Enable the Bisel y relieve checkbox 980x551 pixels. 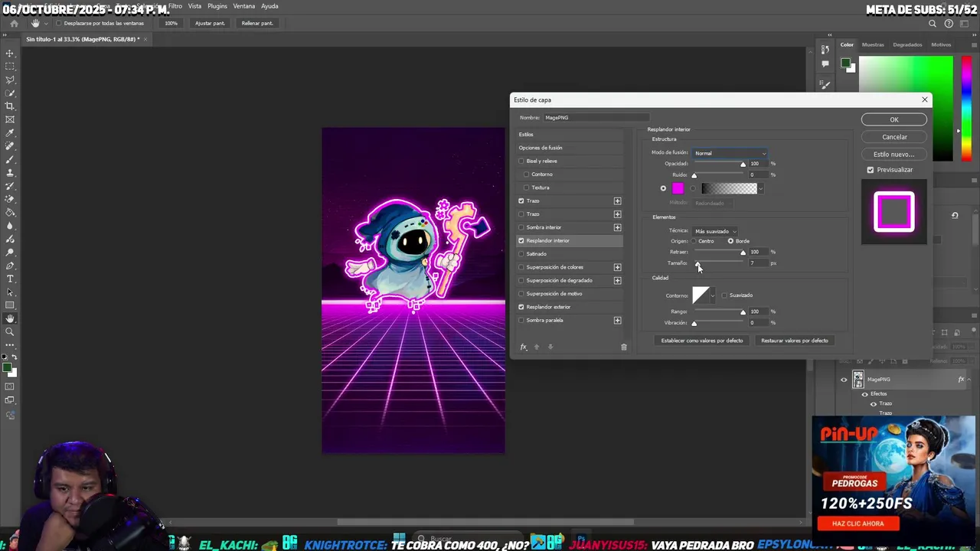521,161
